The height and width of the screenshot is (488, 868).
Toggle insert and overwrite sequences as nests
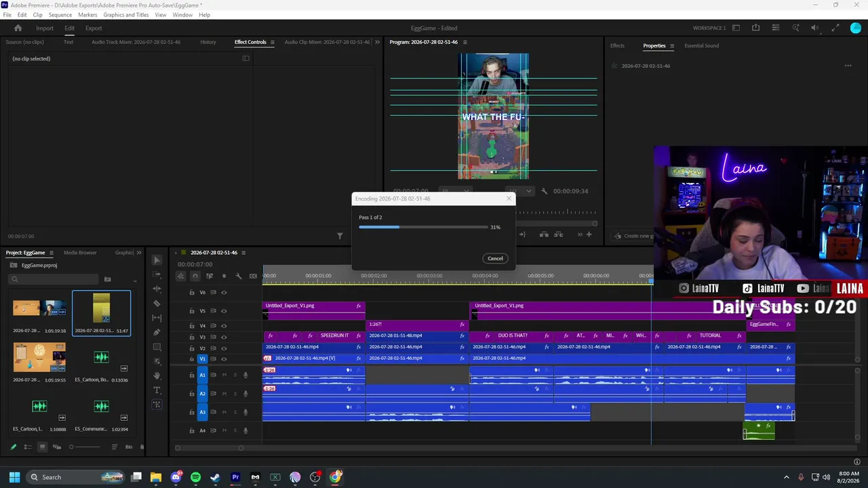pos(181,276)
